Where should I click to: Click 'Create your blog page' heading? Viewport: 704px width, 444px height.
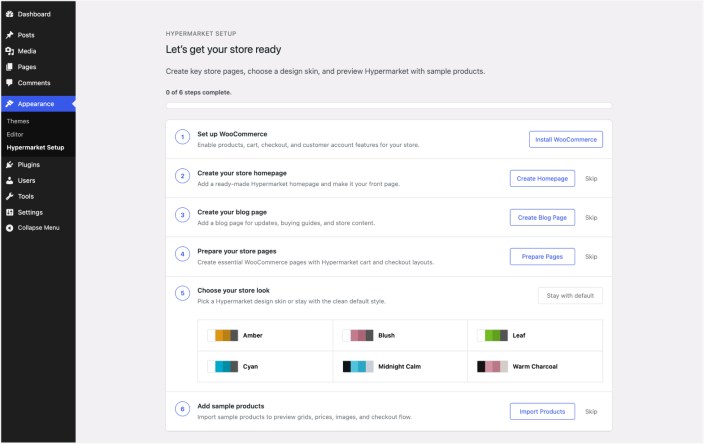[x=232, y=212]
